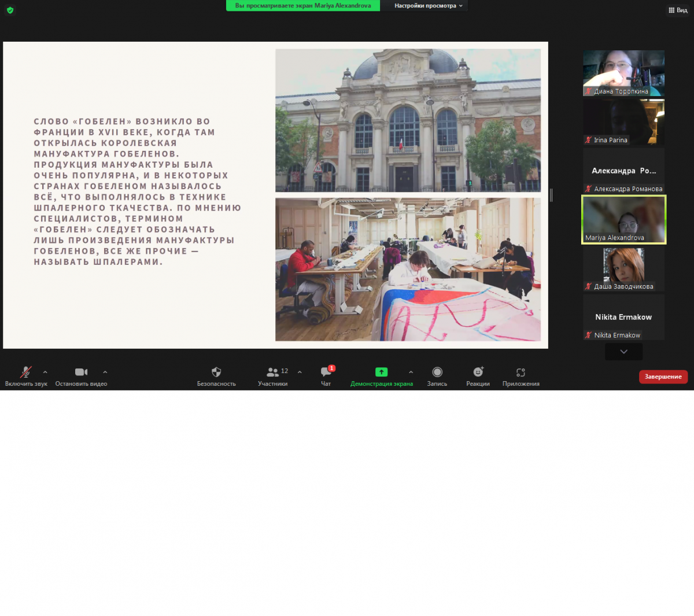Open the Чат chat icon
This screenshot has width=694, height=616.
click(326, 372)
